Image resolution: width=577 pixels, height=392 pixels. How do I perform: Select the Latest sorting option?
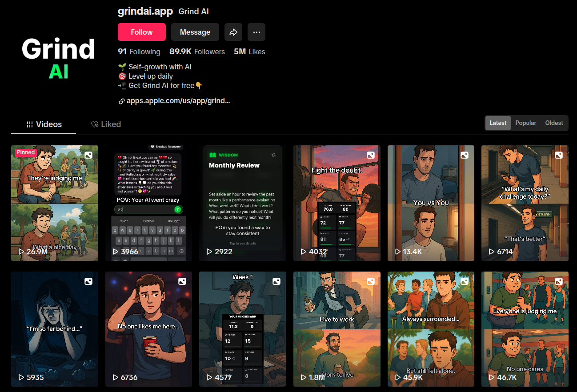[497, 123]
